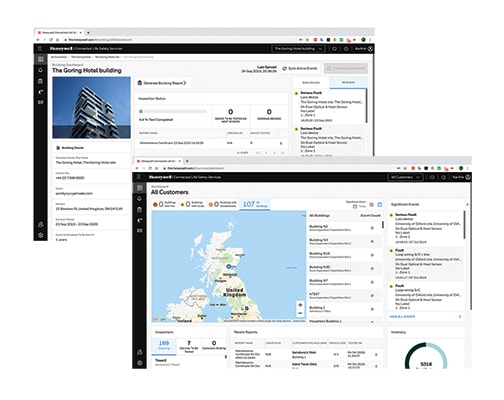This screenshot has height=400, width=504.
Task: Open the date filter calendar icon
Action: coord(355,207)
